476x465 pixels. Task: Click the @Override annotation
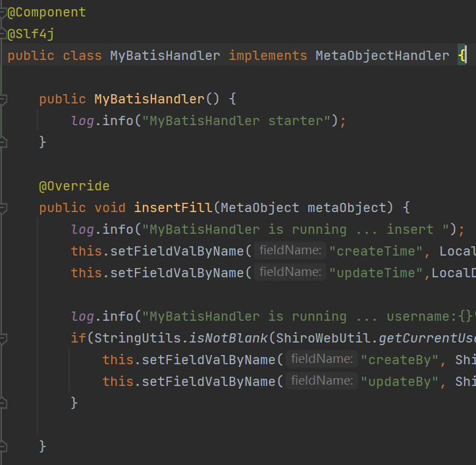pyautogui.click(x=74, y=186)
